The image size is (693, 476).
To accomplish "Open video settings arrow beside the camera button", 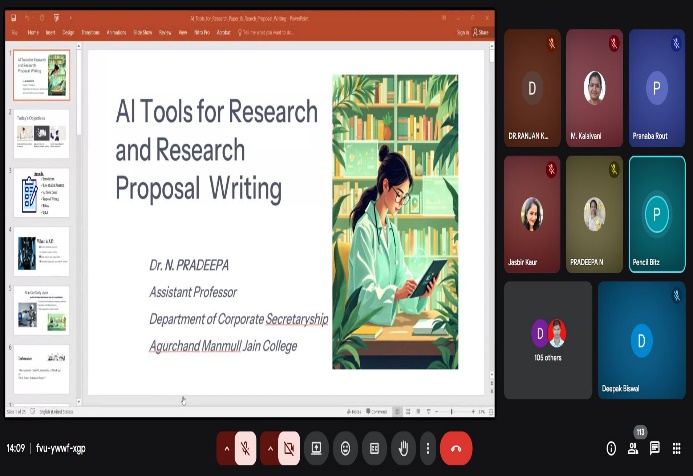I will [270, 449].
